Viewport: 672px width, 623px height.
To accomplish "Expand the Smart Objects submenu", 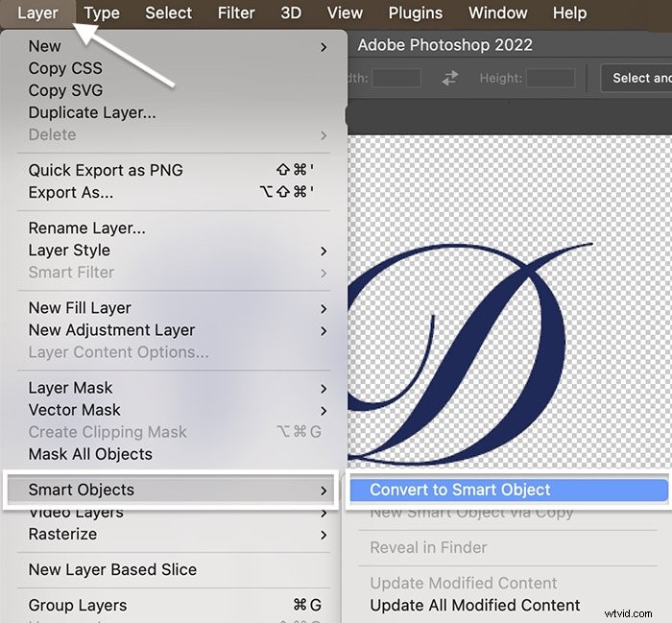I will (171, 490).
